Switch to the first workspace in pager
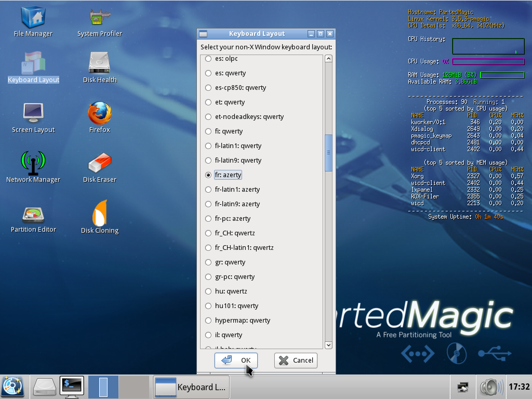The height and width of the screenshot is (399, 532). tap(103, 387)
